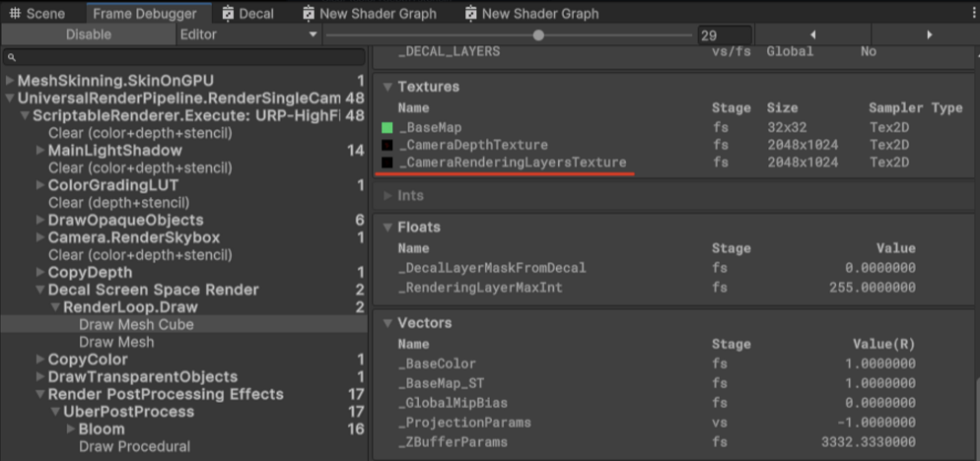Expand MainLightShadow node
The height and width of the screenshot is (461, 980).
[x=40, y=151]
